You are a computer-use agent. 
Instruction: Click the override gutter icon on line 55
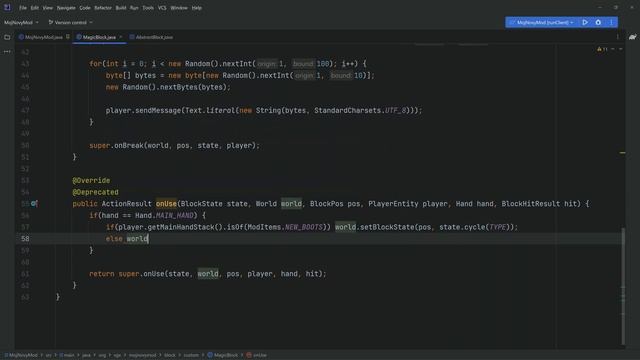[34, 203]
